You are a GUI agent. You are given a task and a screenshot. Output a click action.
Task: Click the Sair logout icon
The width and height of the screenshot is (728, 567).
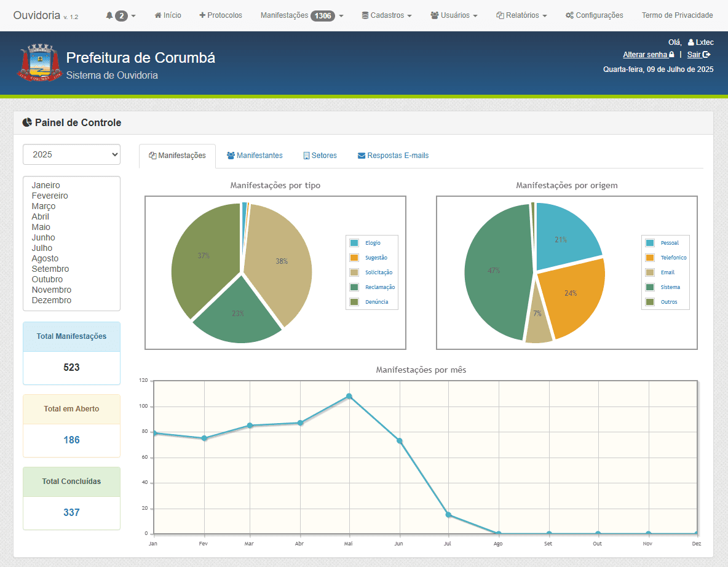tap(706, 55)
